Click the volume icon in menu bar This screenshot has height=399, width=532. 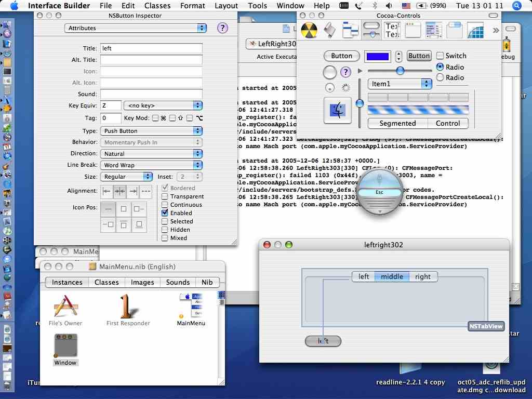tap(389, 6)
